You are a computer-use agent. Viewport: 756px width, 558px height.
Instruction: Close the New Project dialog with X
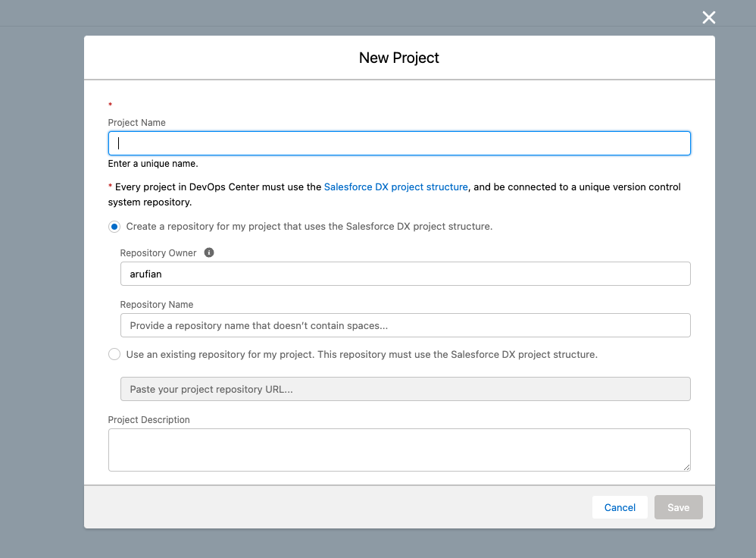pyautogui.click(x=708, y=17)
